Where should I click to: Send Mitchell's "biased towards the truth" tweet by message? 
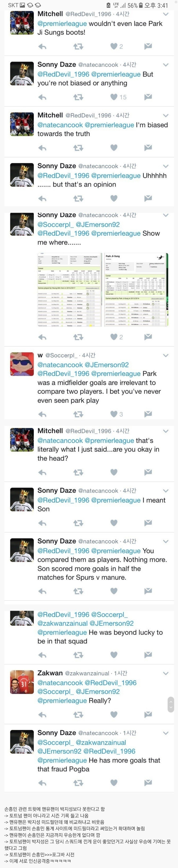(148, 148)
